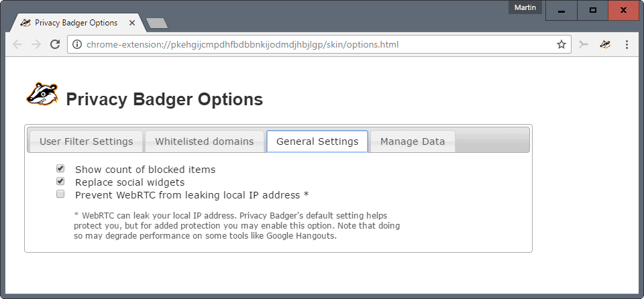Click the Privacy Badger logo in page header
This screenshot has height=299, width=644.
[42, 95]
